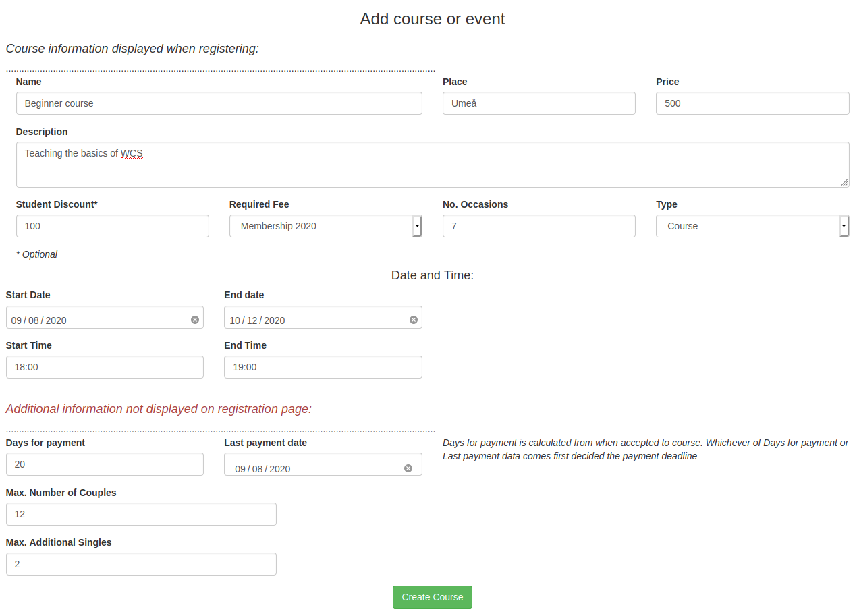Click into the Place field
The image size is (857, 616).
pos(538,103)
